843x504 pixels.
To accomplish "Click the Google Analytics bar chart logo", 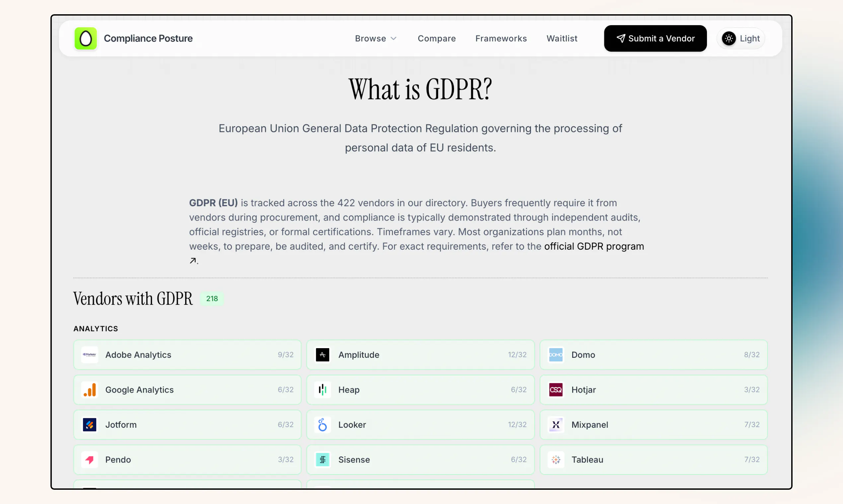I will (90, 390).
